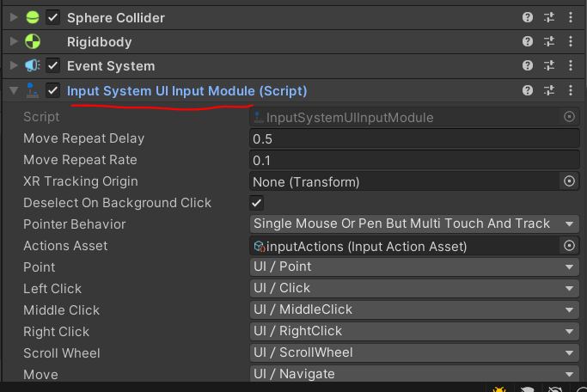Open Sphere Collider three-dot context menu

[x=571, y=17]
